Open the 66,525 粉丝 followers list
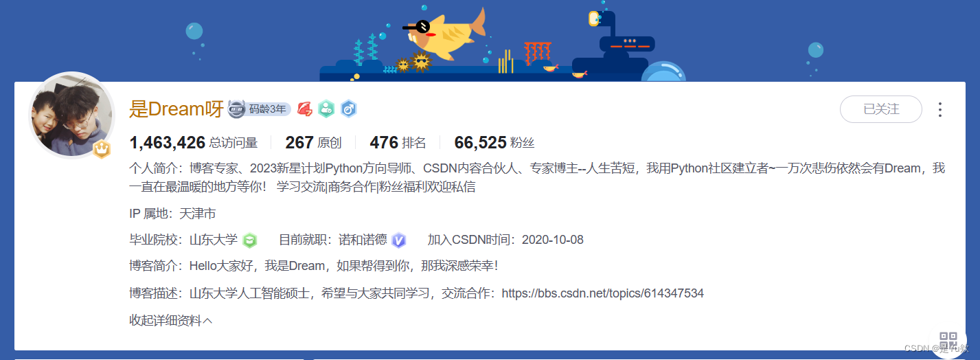 [494, 143]
